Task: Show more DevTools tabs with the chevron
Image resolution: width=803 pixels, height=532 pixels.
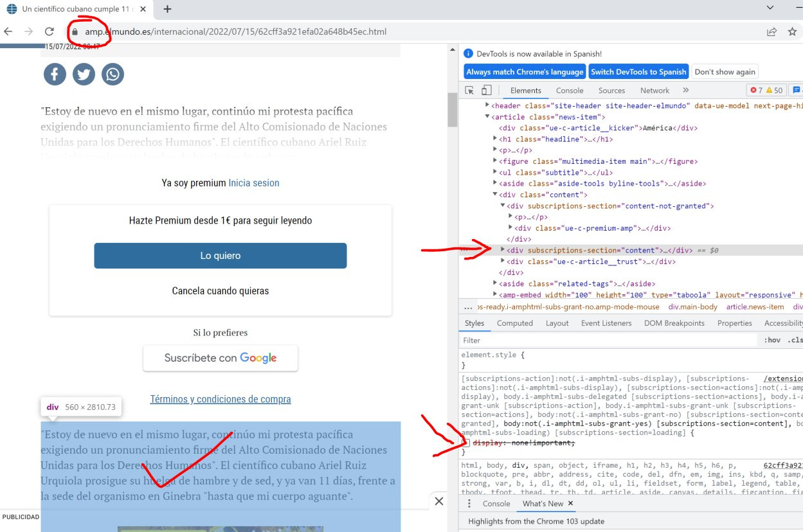Action: [685, 91]
